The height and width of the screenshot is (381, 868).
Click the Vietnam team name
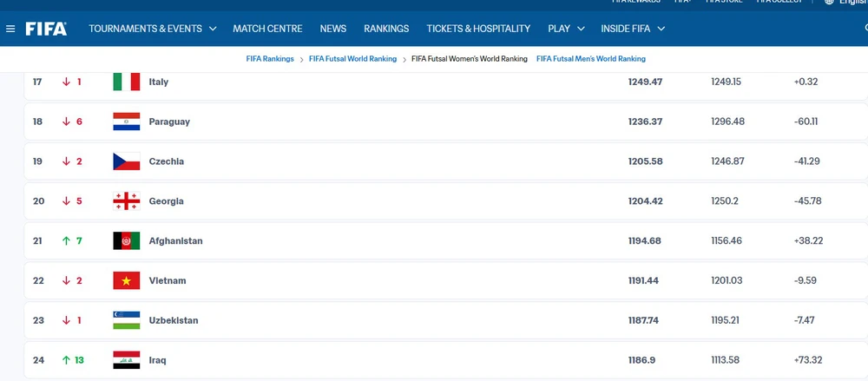point(168,281)
